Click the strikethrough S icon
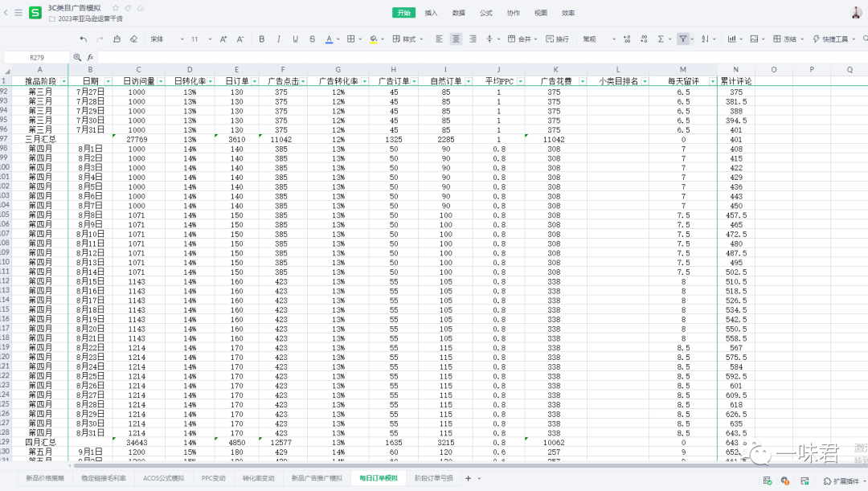 click(313, 39)
